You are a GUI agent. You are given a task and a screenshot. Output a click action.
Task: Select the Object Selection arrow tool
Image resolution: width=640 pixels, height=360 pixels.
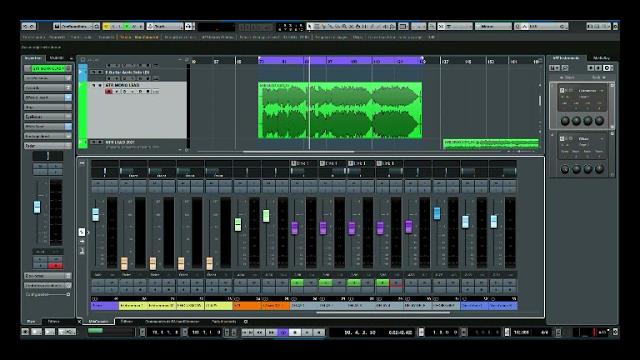tap(310, 26)
